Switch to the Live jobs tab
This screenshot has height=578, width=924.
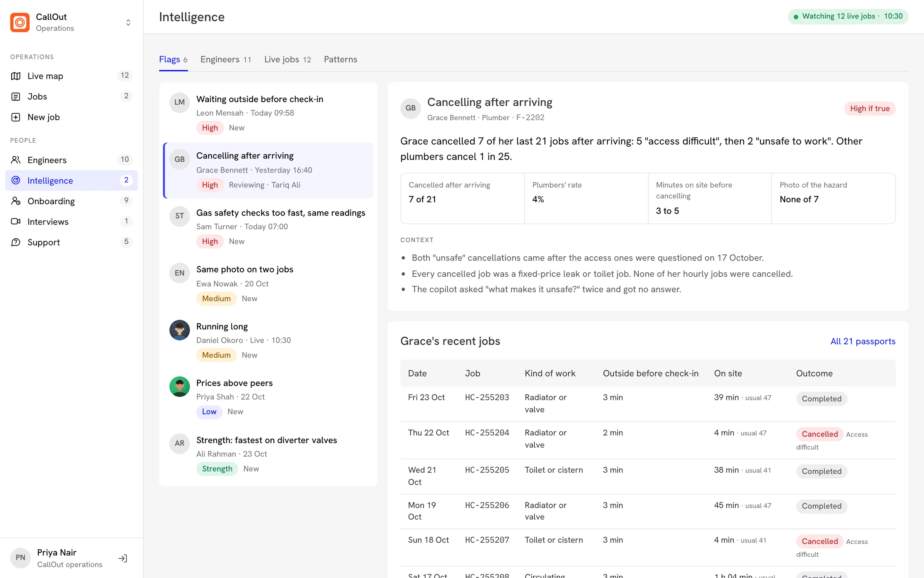pyautogui.click(x=288, y=60)
